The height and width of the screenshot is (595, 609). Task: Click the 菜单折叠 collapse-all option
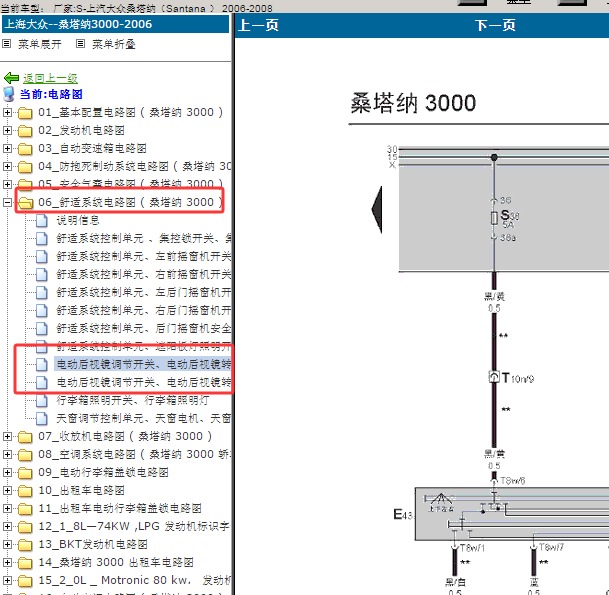(x=113, y=44)
